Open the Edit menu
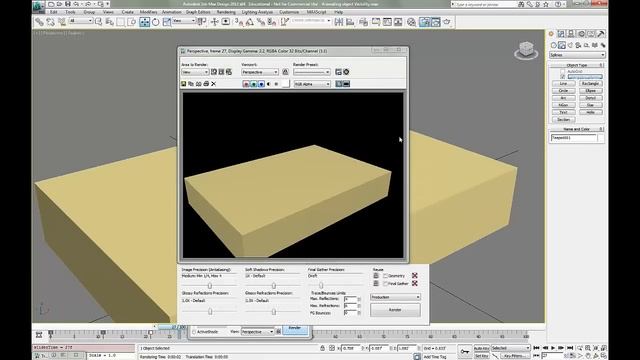The height and width of the screenshot is (360, 640). [53, 12]
